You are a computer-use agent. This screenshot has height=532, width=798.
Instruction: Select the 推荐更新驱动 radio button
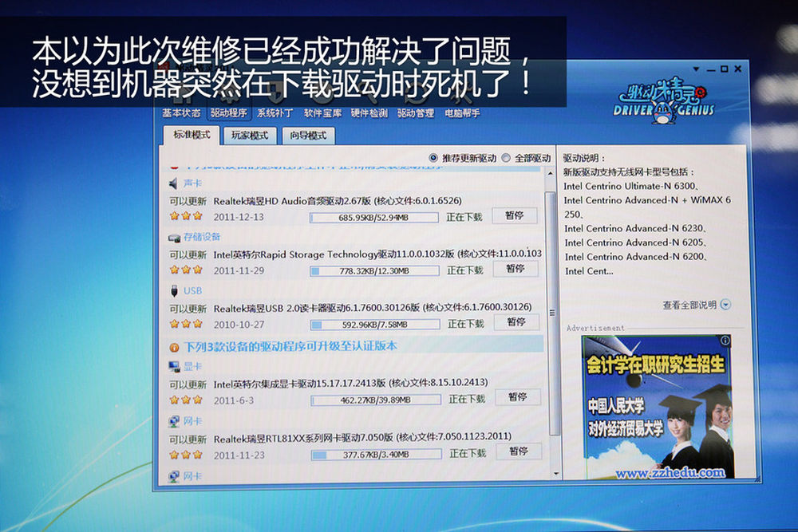[x=433, y=158]
